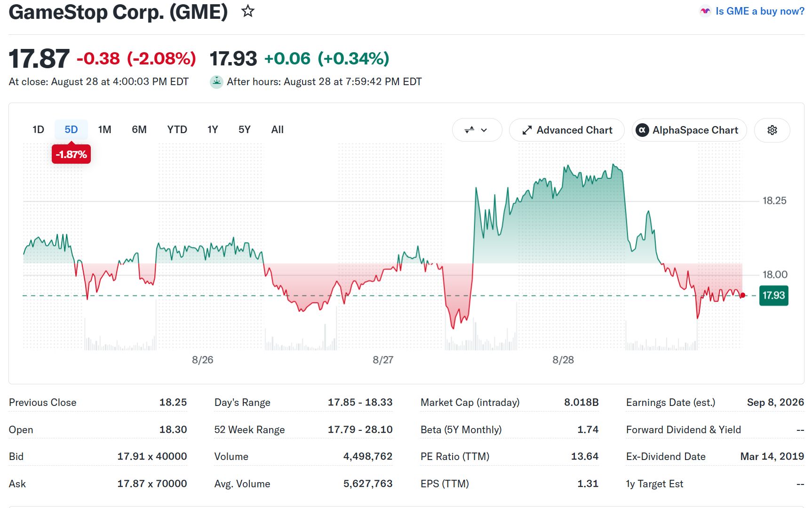Click the Avg. Volume value 5,627,763

[x=367, y=484]
